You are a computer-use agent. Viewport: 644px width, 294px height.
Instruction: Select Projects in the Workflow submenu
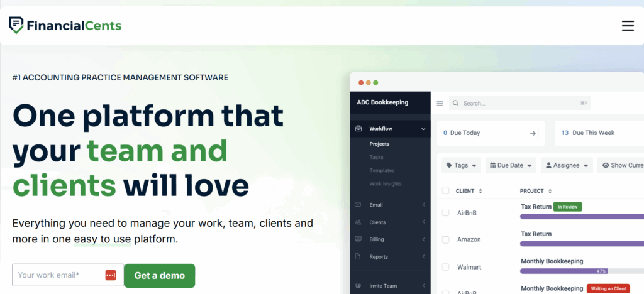379,144
